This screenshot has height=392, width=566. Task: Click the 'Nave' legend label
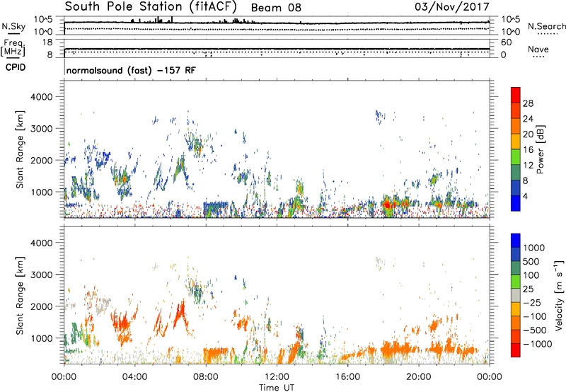click(x=538, y=49)
